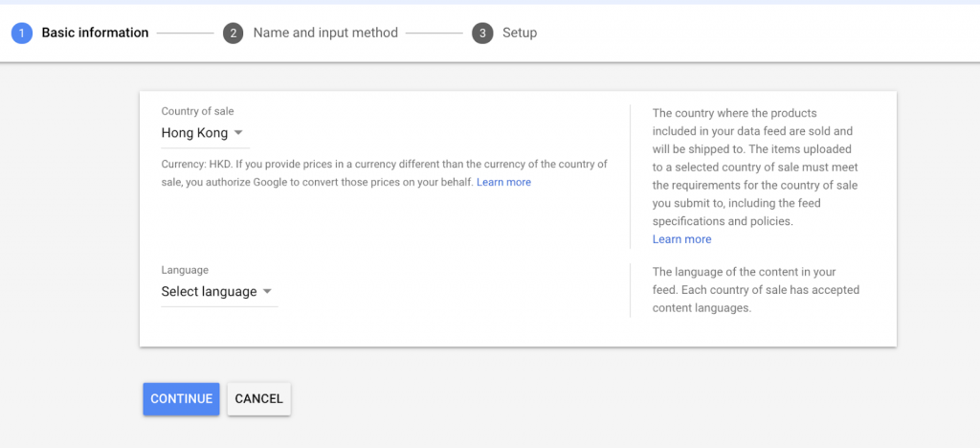Click the connector line before the Setup step

coord(434,34)
